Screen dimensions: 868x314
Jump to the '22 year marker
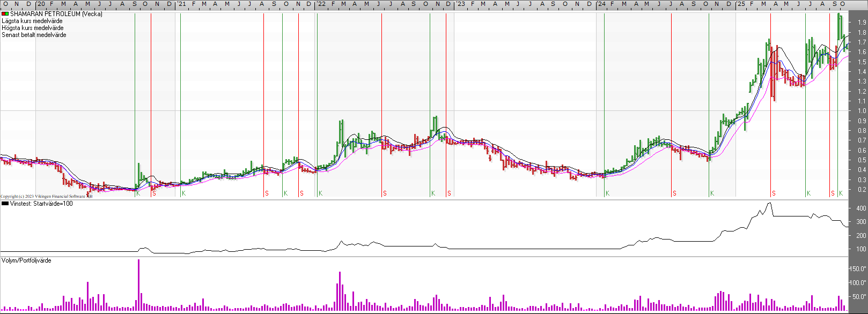pyautogui.click(x=321, y=4)
